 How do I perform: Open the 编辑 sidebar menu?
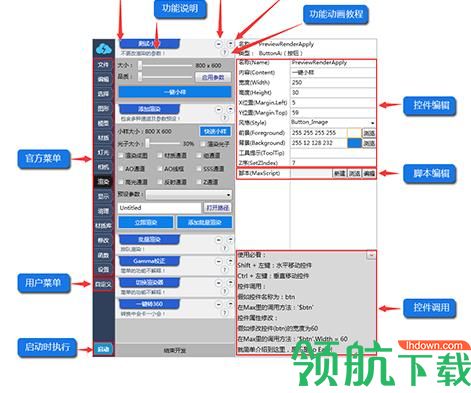click(103, 79)
